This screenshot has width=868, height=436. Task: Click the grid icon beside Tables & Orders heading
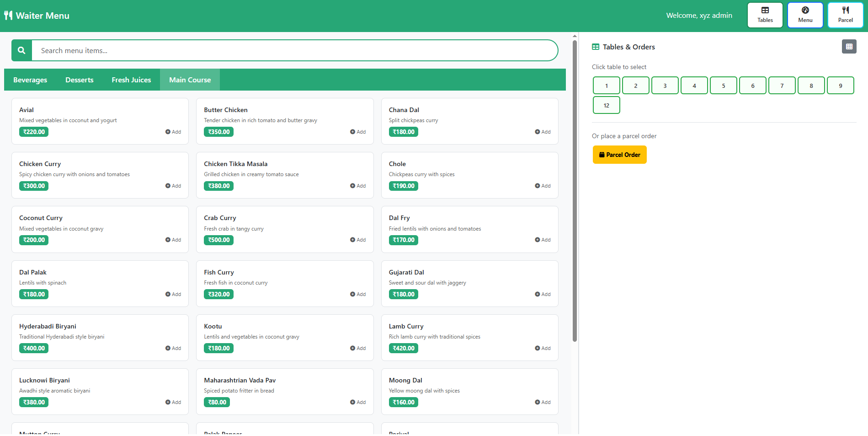pyautogui.click(x=595, y=47)
